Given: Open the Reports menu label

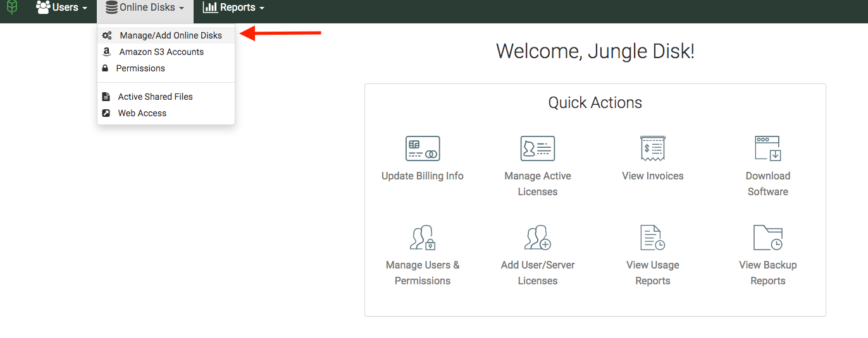Looking at the screenshot, I should (238, 8).
